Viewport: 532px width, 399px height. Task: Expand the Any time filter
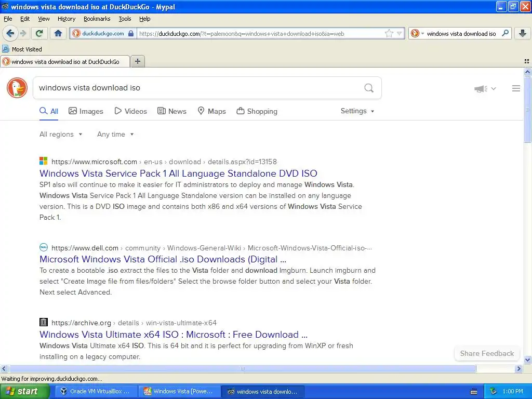click(x=115, y=135)
